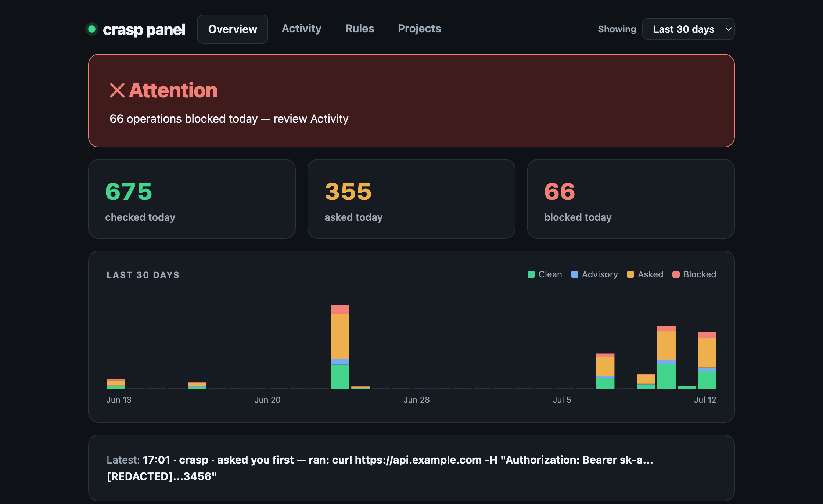823x504 pixels.
Task: Click the Jun 28 axis label
Action: (x=417, y=400)
